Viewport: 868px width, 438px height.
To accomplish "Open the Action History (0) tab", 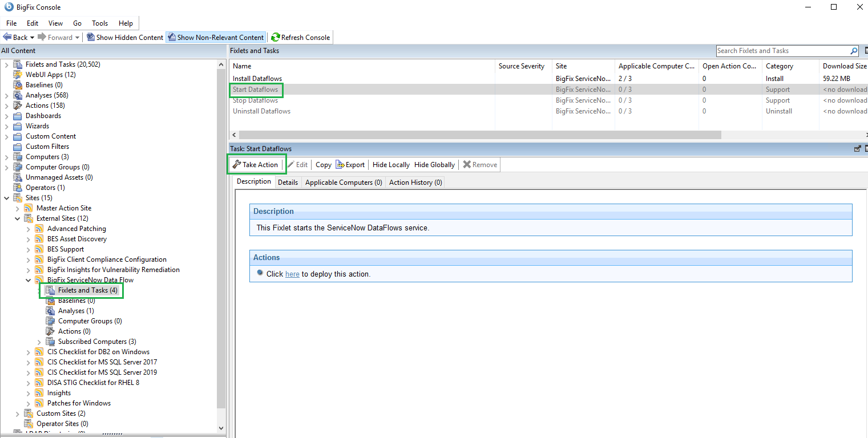I will coord(415,182).
